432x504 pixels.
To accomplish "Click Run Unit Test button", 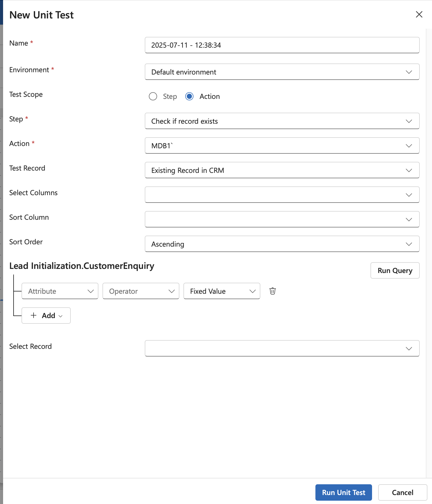I will point(343,492).
